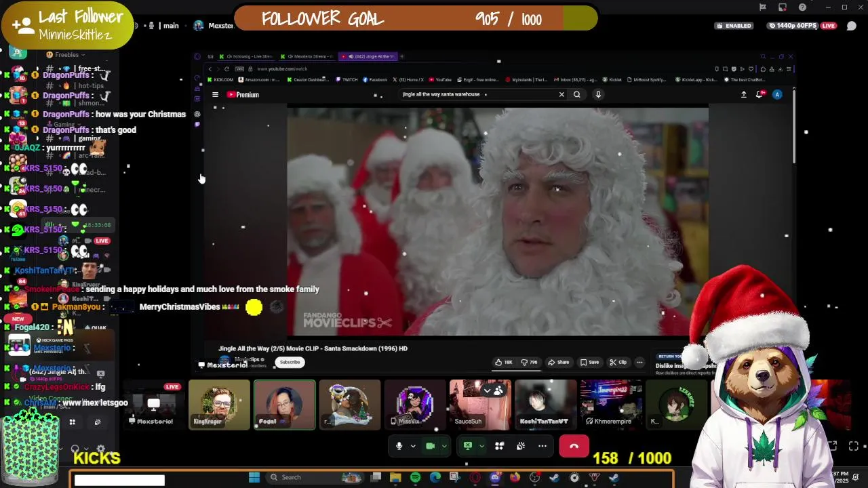Subscribe to the Movieclips channel

point(290,362)
